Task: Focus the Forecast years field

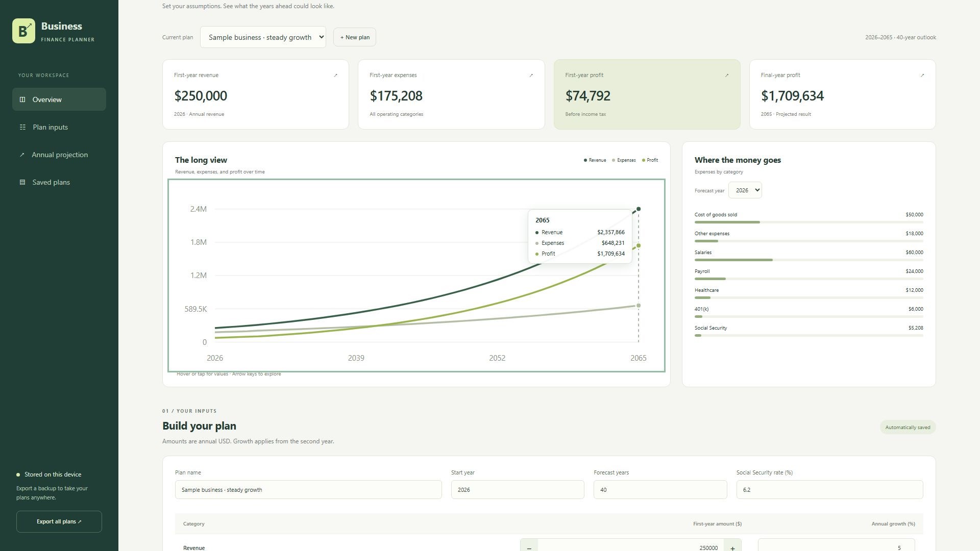Action: (660, 490)
